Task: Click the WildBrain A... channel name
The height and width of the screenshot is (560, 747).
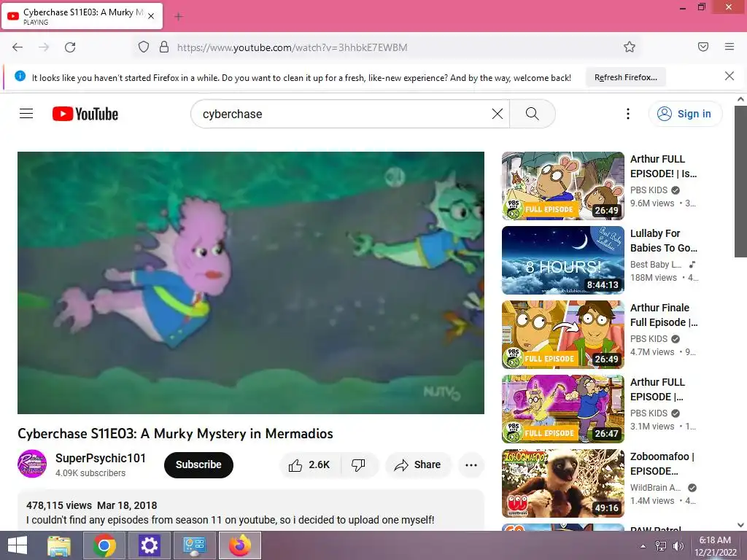Action: point(656,487)
